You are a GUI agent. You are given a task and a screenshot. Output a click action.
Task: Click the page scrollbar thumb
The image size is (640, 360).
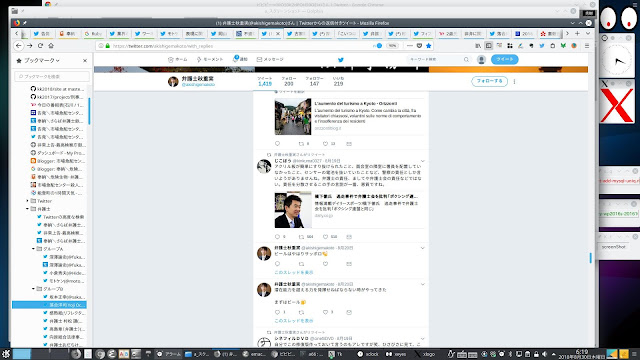(591, 258)
